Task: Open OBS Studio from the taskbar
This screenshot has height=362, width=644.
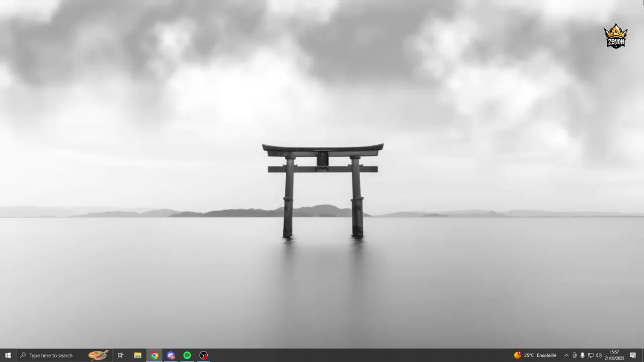Action: point(204,355)
